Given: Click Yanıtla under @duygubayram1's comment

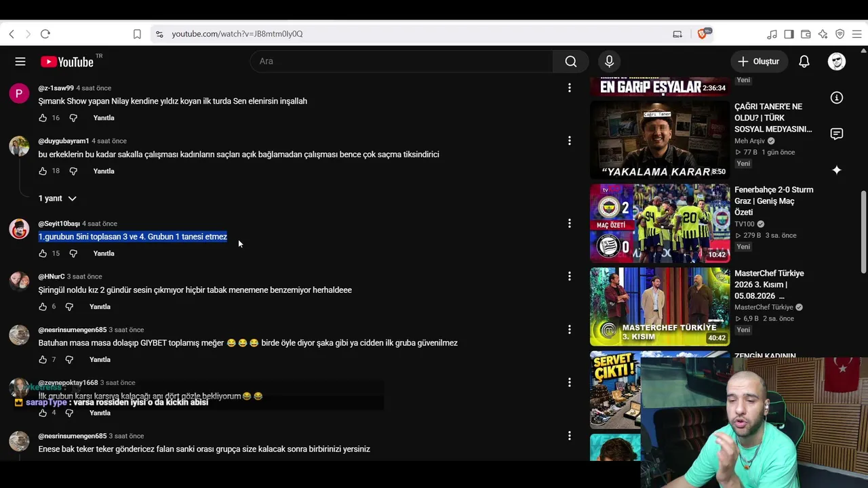Looking at the screenshot, I should (104, 171).
